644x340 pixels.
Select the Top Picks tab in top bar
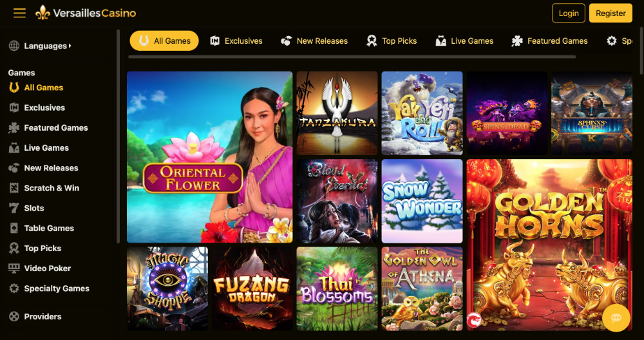(392, 41)
